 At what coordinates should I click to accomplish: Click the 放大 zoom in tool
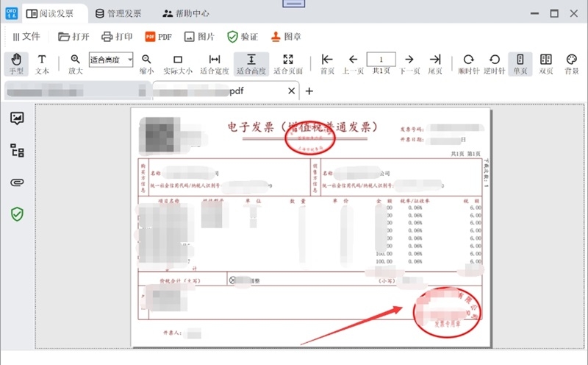(x=76, y=64)
